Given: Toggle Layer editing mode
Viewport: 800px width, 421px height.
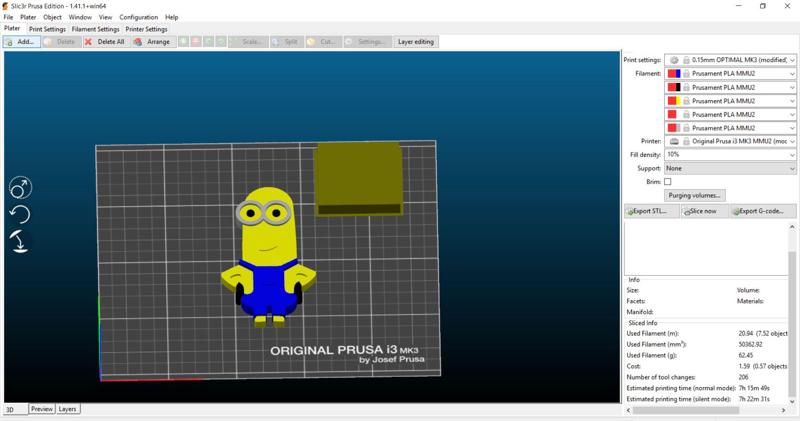Looking at the screenshot, I should (x=416, y=42).
